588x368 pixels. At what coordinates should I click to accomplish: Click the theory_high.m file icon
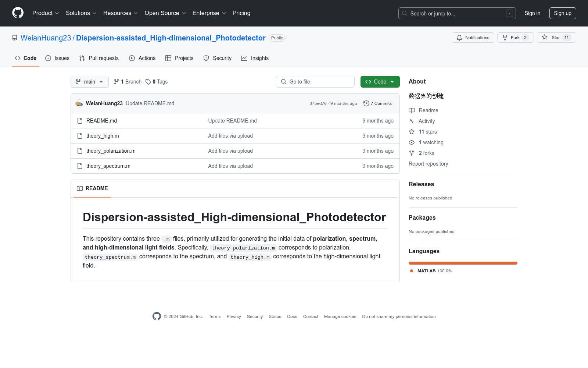[80, 136]
